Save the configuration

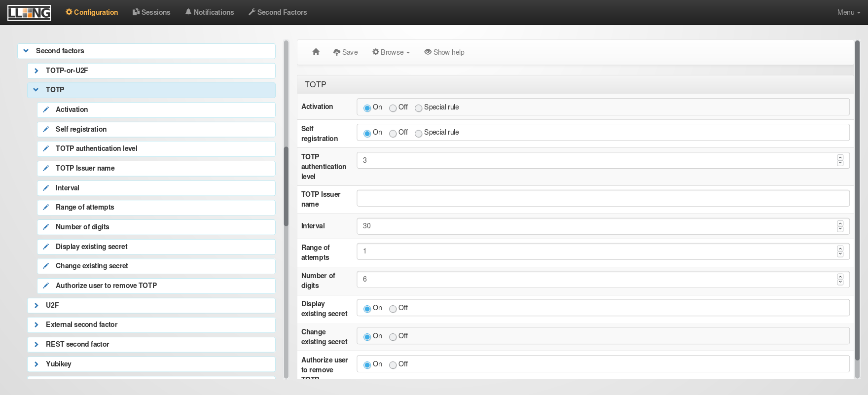[x=345, y=52]
